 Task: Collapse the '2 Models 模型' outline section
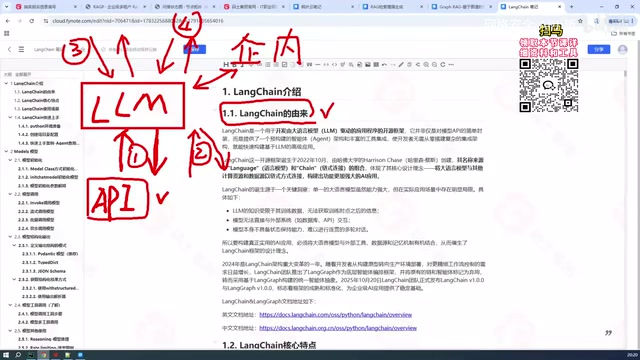pos(6,151)
